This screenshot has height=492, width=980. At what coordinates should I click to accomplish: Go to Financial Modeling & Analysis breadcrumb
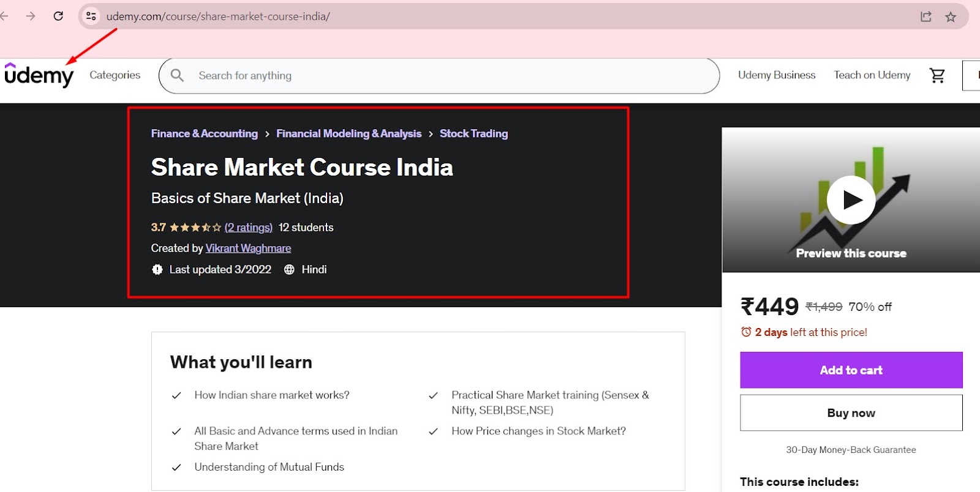tap(349, 133)
